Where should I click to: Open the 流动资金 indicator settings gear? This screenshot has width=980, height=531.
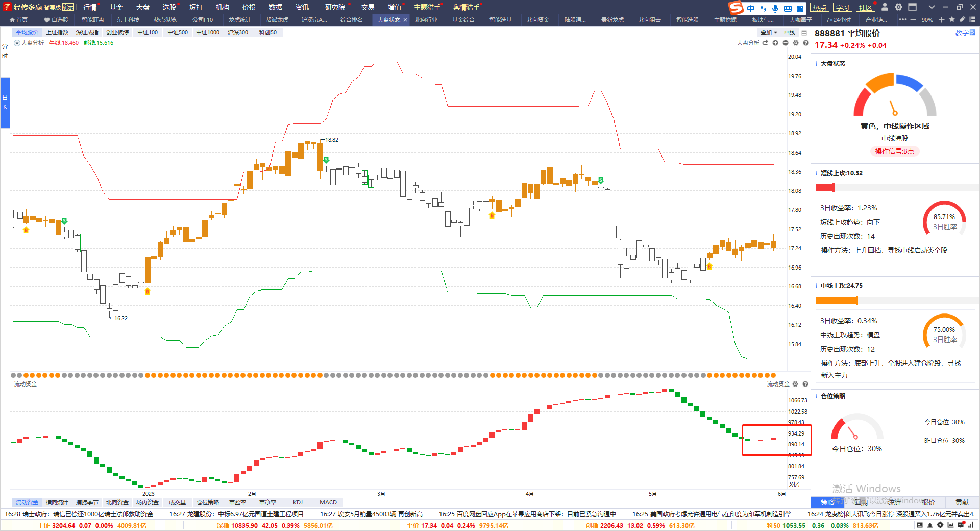click(x=795, y=384)
